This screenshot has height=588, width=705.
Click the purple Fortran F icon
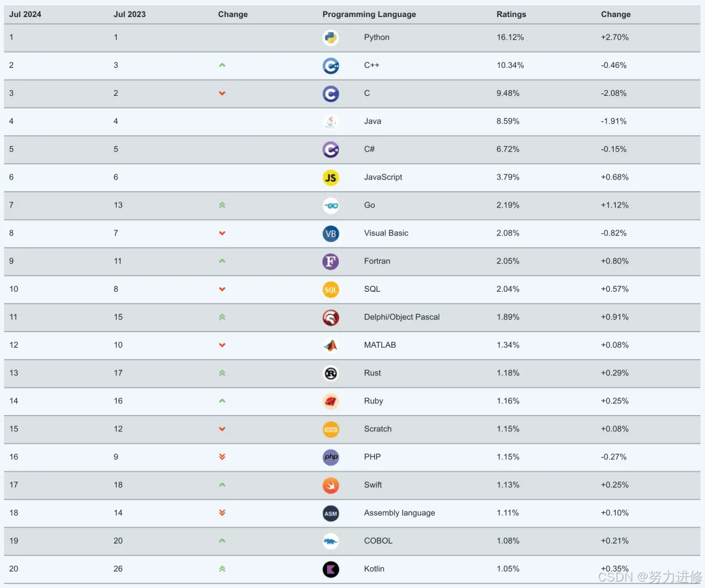click(x=330, y=262)
